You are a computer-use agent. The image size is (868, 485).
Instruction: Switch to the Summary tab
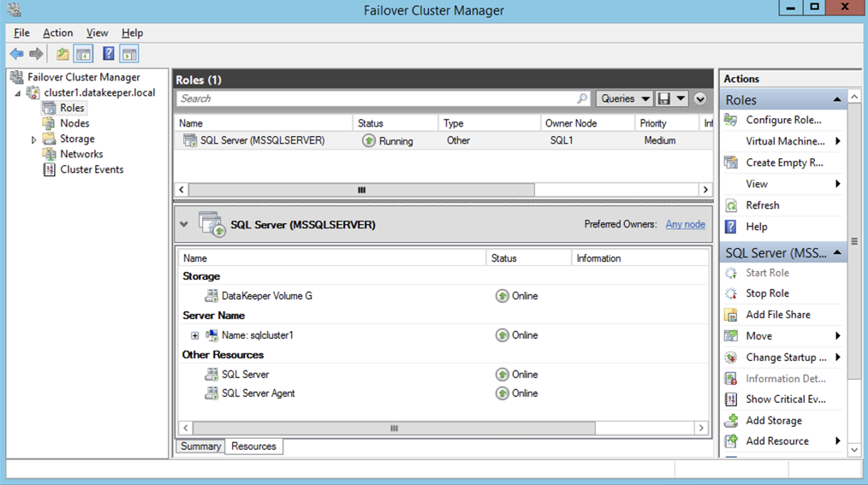[x=200, y=447]
